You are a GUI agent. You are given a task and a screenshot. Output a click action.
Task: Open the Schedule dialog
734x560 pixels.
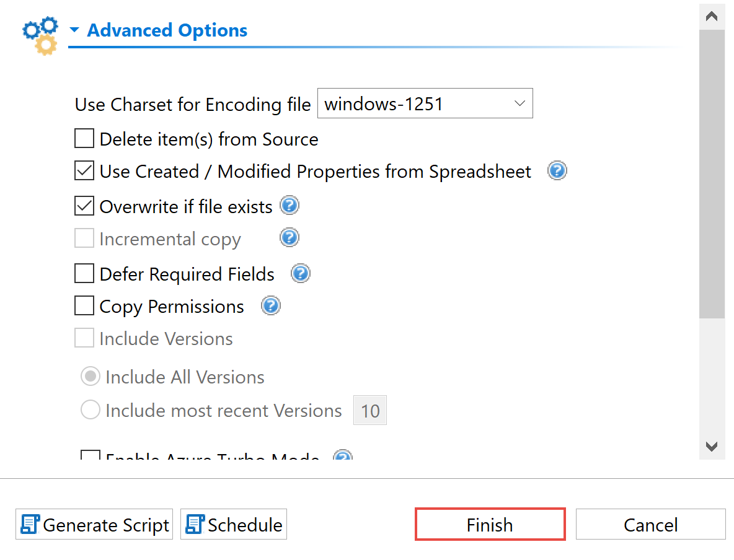pos(234,525)
